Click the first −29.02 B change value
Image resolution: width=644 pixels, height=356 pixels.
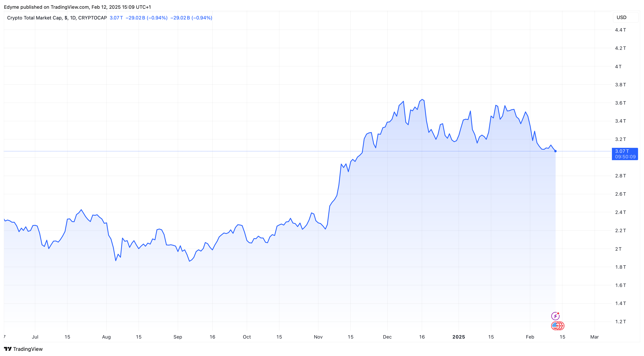tap(135, 18)
